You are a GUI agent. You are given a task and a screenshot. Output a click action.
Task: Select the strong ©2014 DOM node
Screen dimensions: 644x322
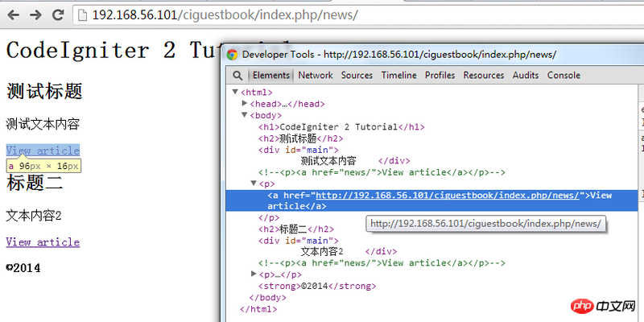(x=317, y=286)
